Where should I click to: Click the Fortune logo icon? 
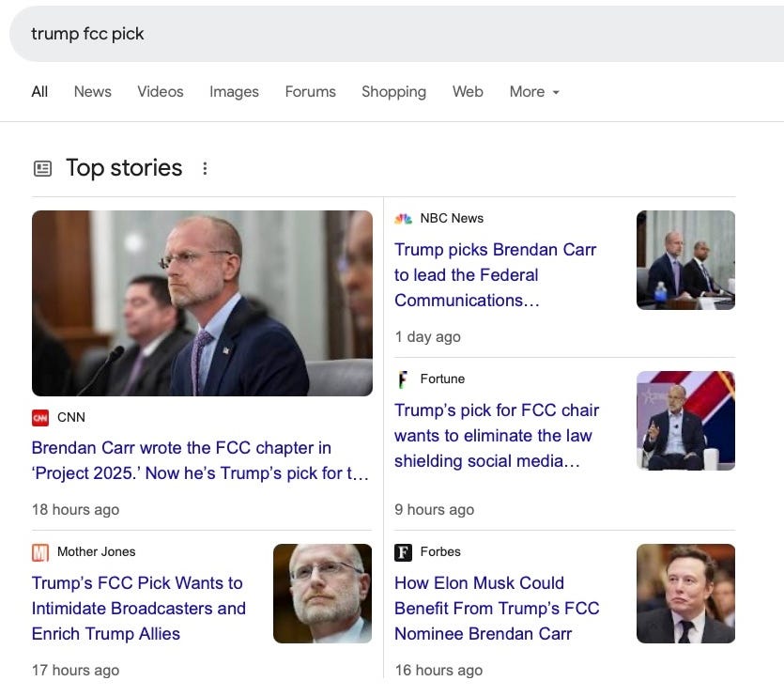[403, 379]
